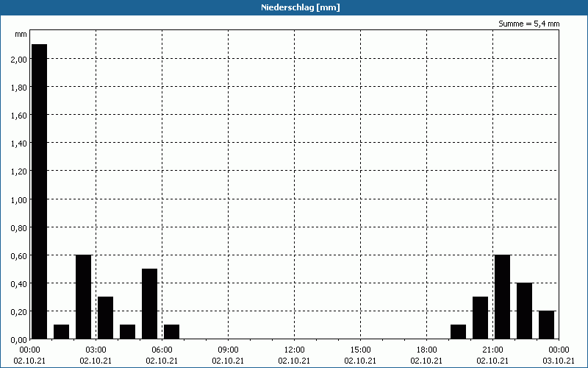Click the mm unit label above y-axis
Viewport: 588px width, 368px height.
point(21,34)
